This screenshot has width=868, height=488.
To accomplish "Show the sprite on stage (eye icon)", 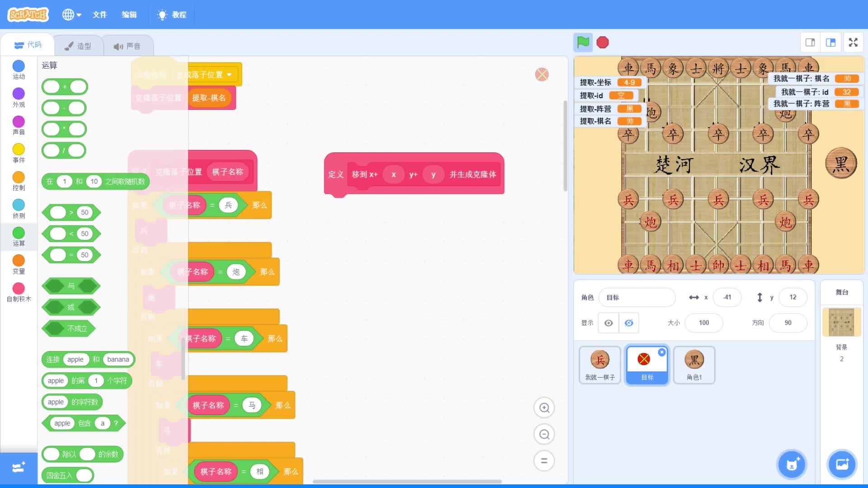I will click(609, 323).
